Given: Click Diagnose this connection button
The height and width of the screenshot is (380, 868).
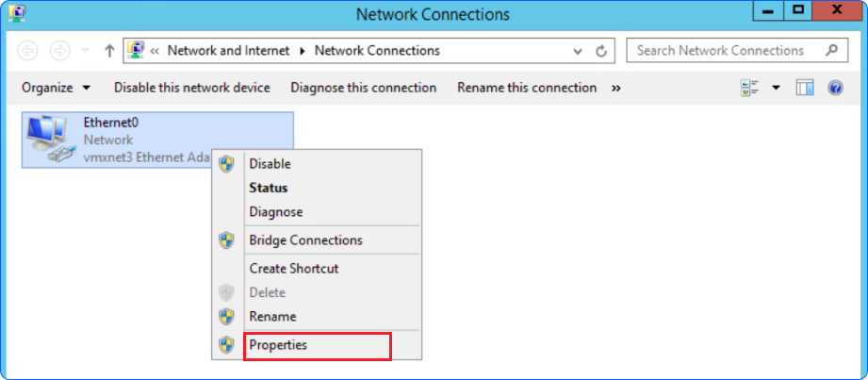Looking at the screenshot, I should (x=363, y=88).
